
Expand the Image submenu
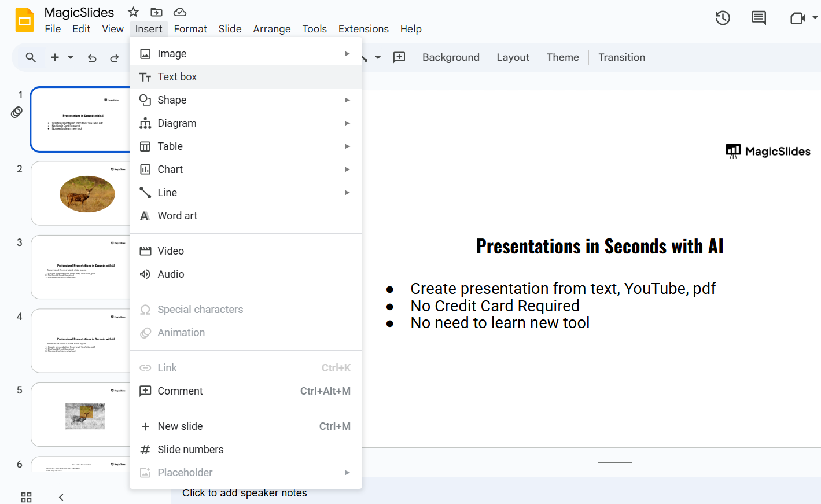coord(347,54)
